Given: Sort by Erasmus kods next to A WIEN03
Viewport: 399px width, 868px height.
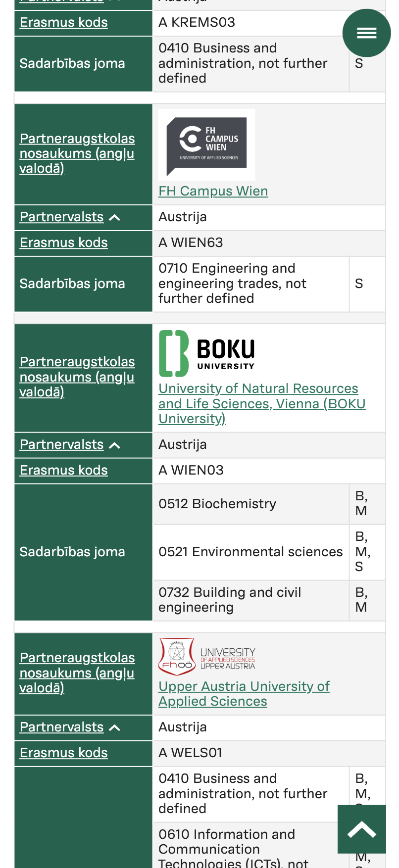Looking at the screenshot, I should click(x=64, y=470).
